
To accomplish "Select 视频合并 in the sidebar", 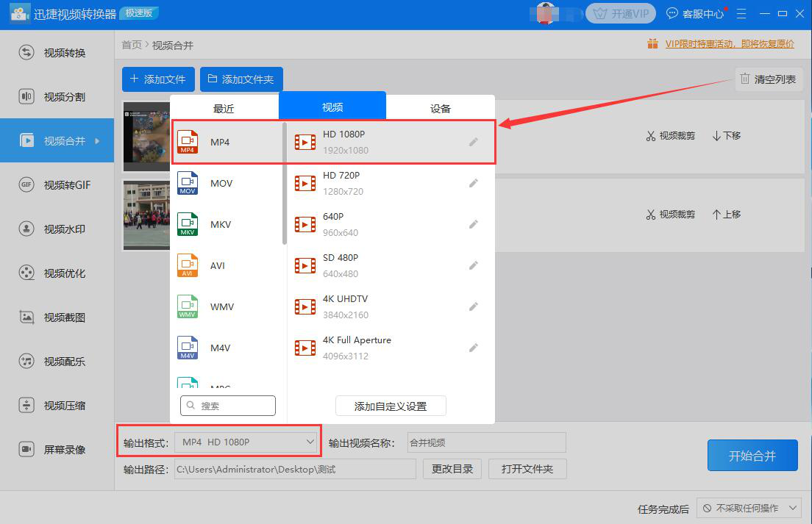I will click(x=57, y=140).
